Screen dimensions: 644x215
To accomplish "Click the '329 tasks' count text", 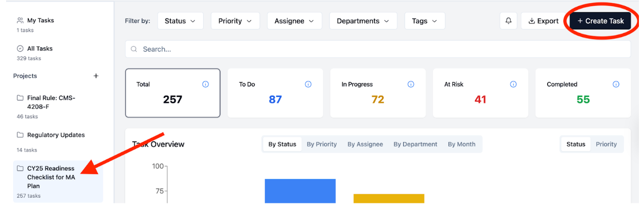I will (29, 58).
